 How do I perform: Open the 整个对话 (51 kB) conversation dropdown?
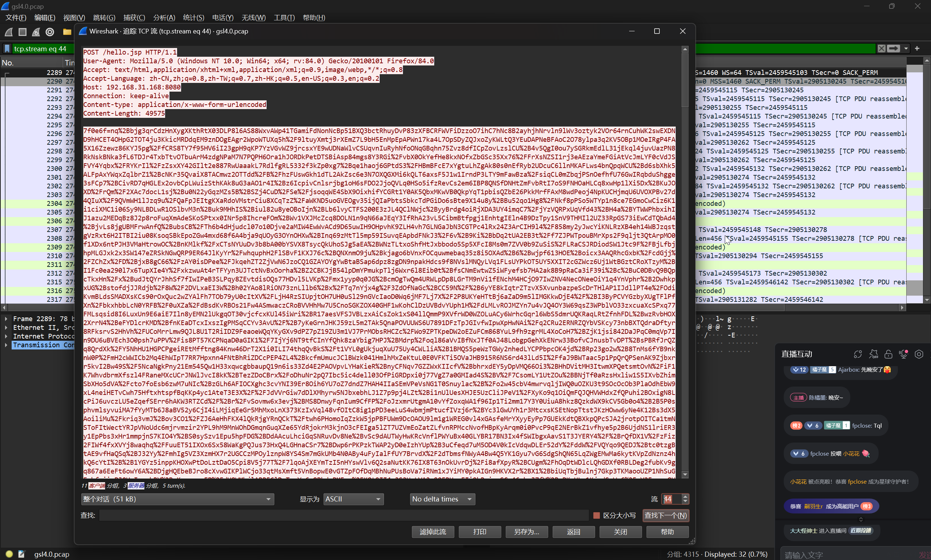[x=178, y=499]
